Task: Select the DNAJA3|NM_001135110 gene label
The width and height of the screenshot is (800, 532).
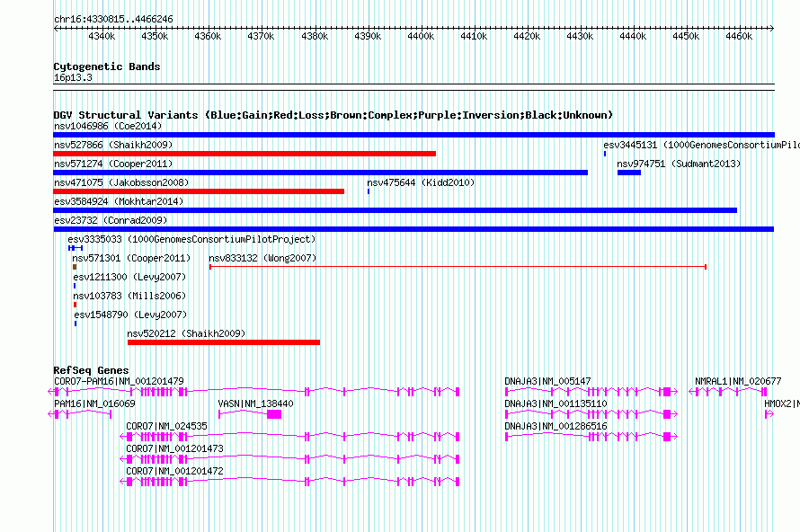Action: pos(556,403)
